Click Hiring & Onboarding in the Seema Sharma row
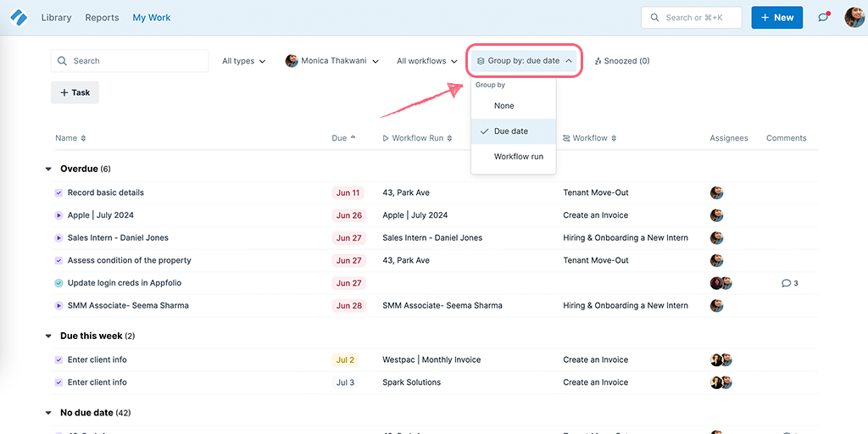Viewport: 868px width, 434px height. coord(626,305)
